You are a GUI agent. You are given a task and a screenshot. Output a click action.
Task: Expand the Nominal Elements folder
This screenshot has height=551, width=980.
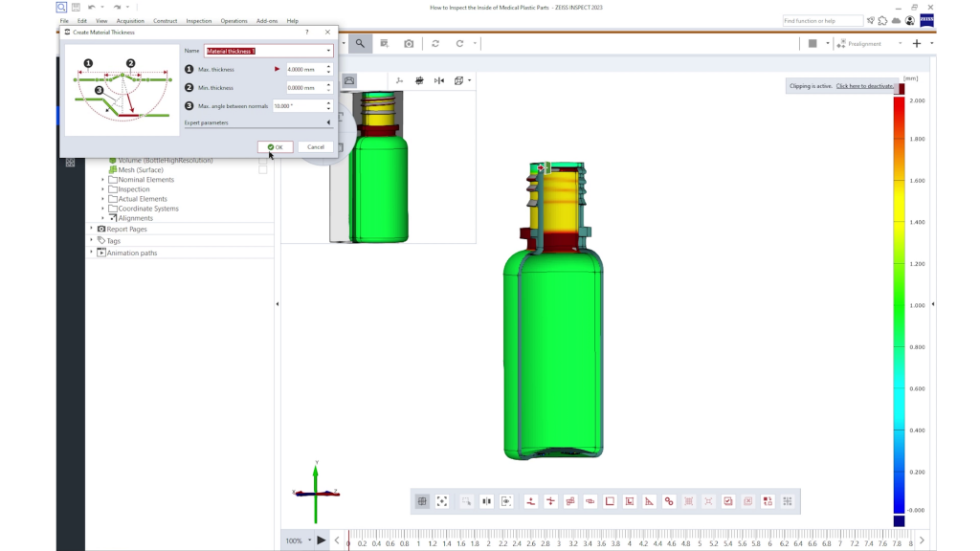[103, 180]
